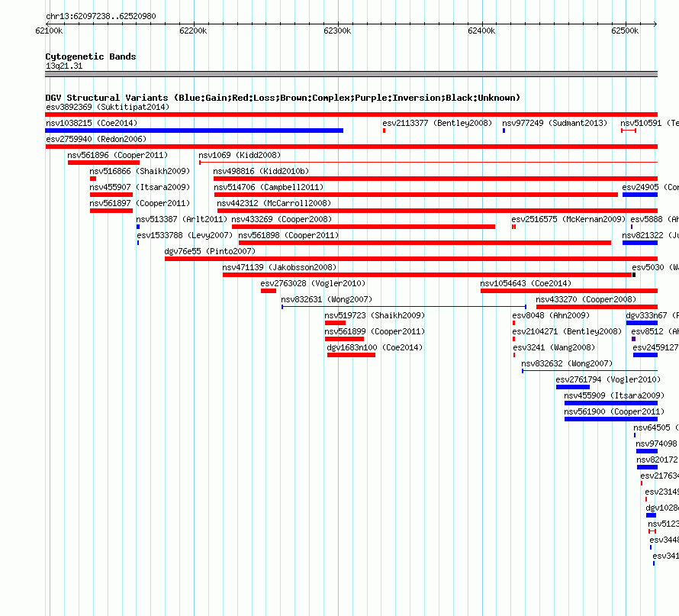Select the nsv974098 variant label
The width and height of the screenshot is (679, 616).
pos(656,443)
